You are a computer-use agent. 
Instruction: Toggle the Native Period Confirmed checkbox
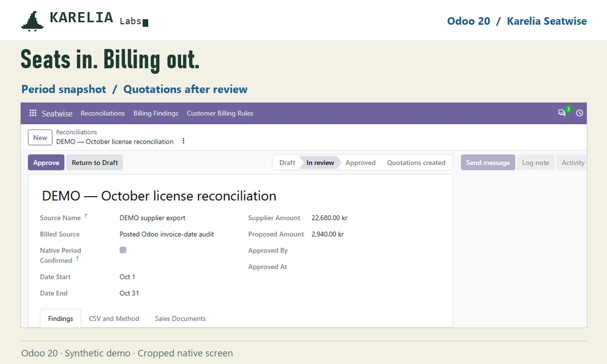(x=123, y=250)
